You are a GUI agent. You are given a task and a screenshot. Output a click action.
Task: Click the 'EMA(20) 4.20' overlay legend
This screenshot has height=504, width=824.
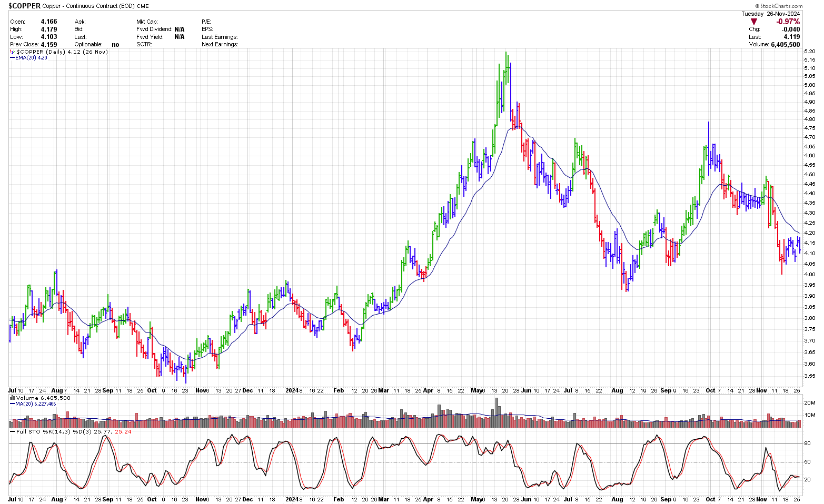tap(31, 58)
